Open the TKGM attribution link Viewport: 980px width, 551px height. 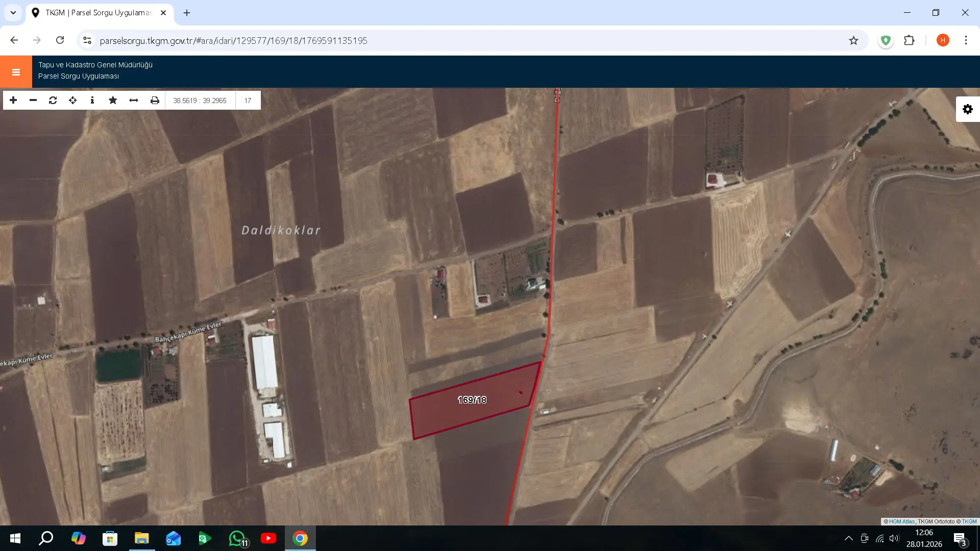(x=969, y=521)
